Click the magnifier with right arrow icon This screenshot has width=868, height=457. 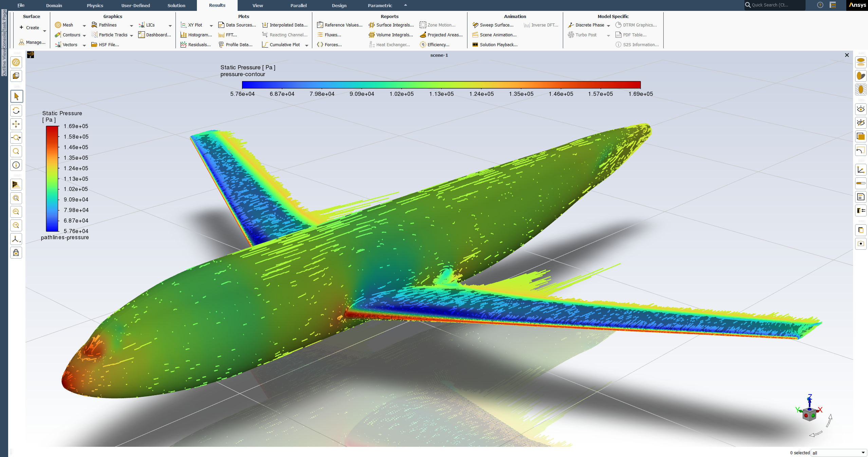[16, 225]
